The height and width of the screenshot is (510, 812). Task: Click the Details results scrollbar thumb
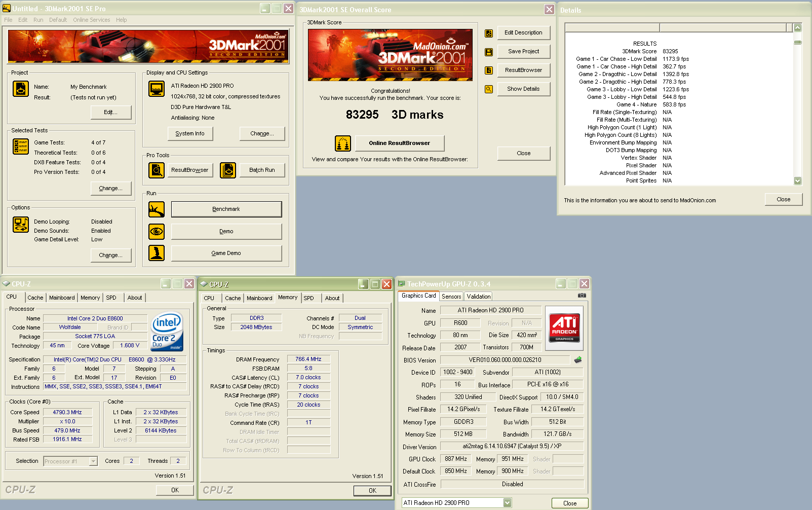798,42
